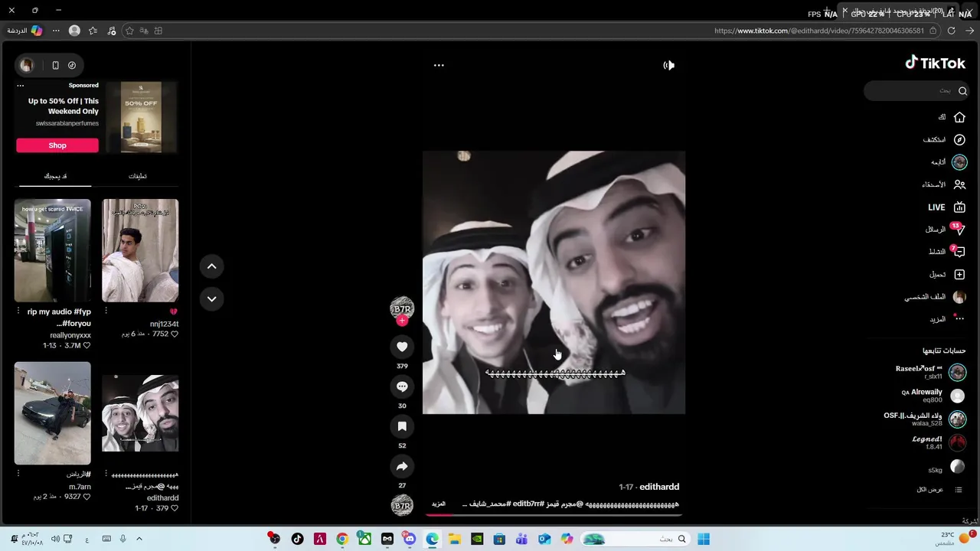The width and height of the screenshot is (980, 551).
Task: Open Profile (الملف الشخصي) page
Action: coord(935,297)
